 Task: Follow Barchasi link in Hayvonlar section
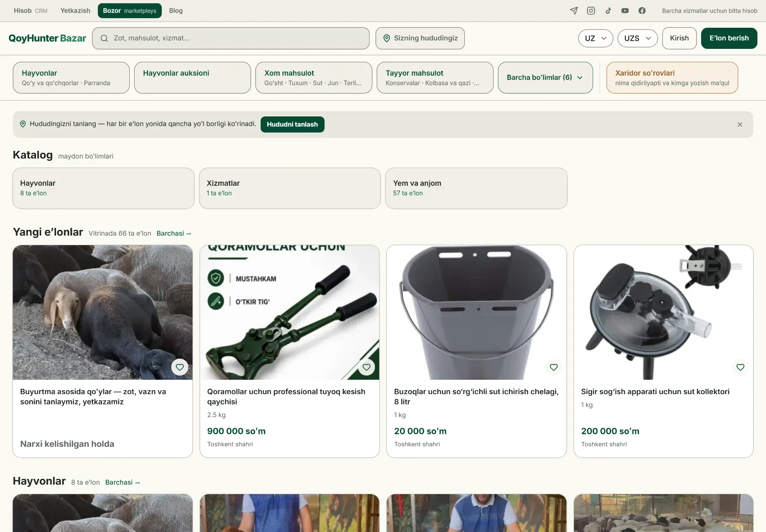point(123,483)
